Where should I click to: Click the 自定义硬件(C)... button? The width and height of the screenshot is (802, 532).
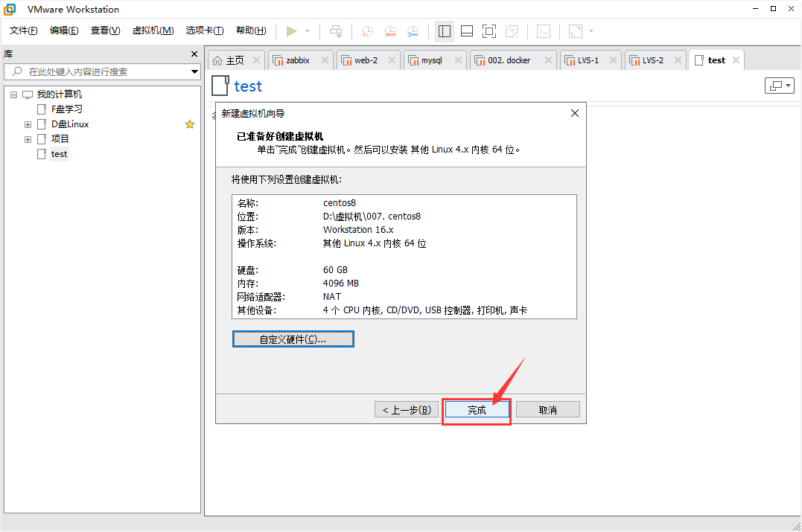pos(293,339)
